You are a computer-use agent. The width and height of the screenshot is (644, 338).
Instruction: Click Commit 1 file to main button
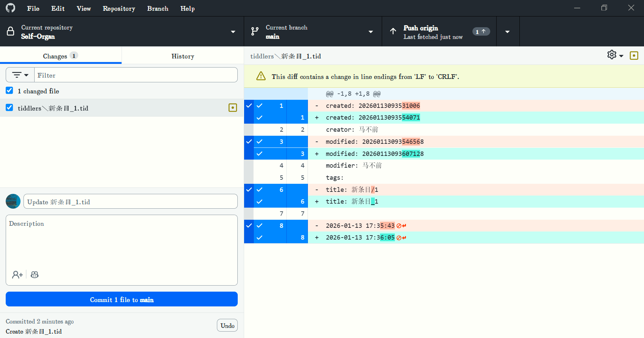tap(122, 299)
